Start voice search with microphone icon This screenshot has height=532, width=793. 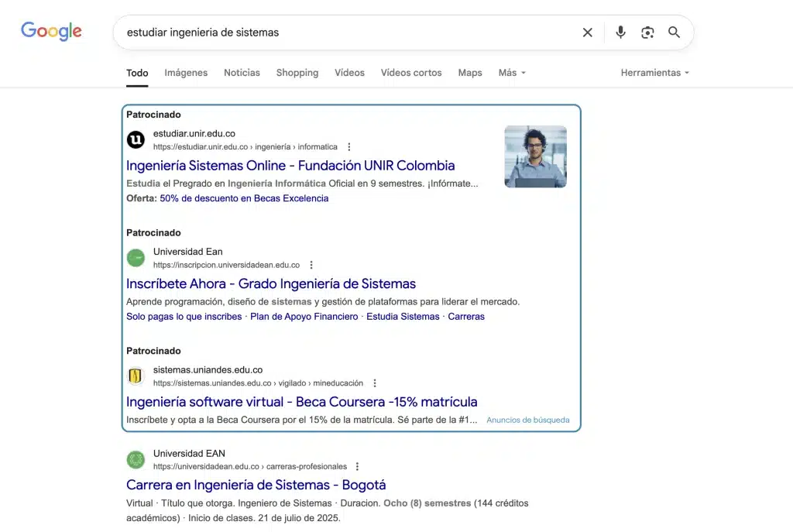coord(620,33)
